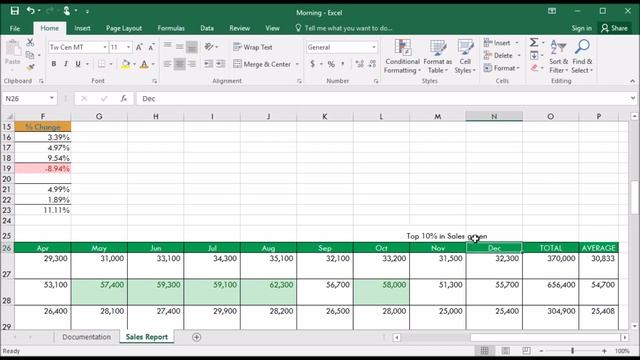640x360 pixels.
Task: Click the Insert Function fx icon
Action: click(x=124, y=98)
